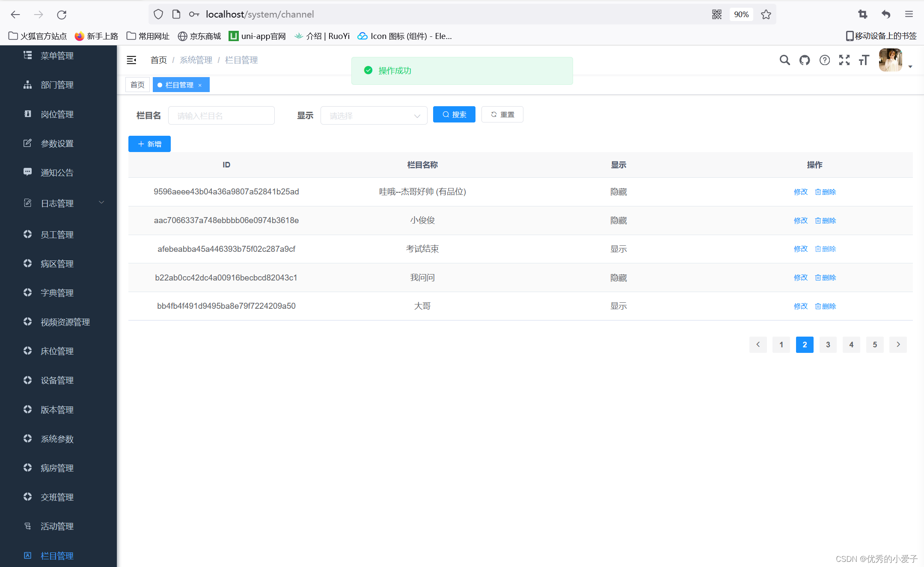The width and height of the screenshot is (924, 567).
Task: Go to next page arrow in pagination
Action: coord(898,344)
